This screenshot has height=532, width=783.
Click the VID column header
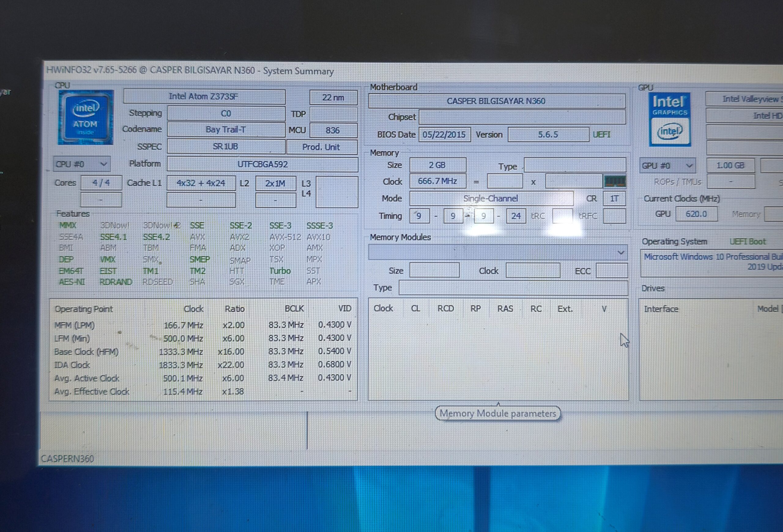[345, 308]
